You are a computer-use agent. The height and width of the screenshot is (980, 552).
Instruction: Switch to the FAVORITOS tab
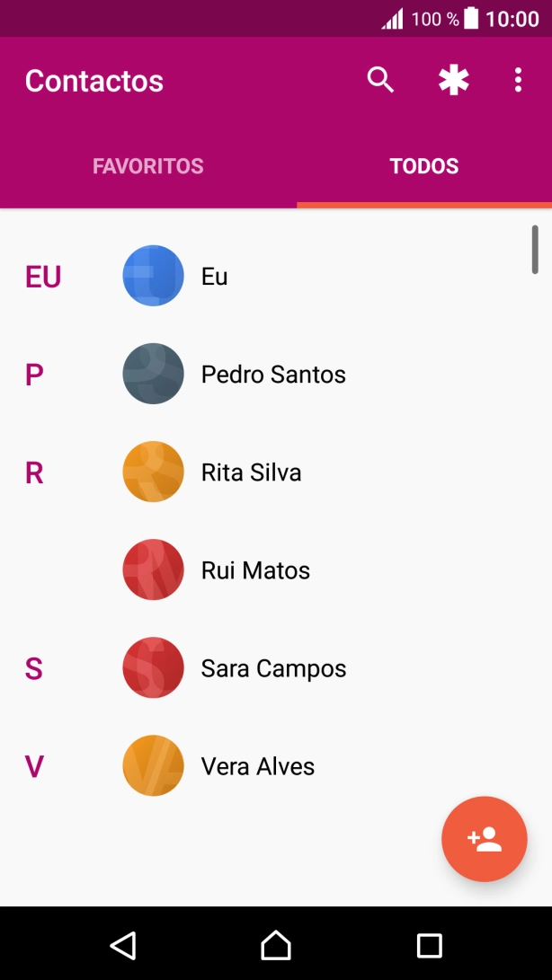coord(148,166)
